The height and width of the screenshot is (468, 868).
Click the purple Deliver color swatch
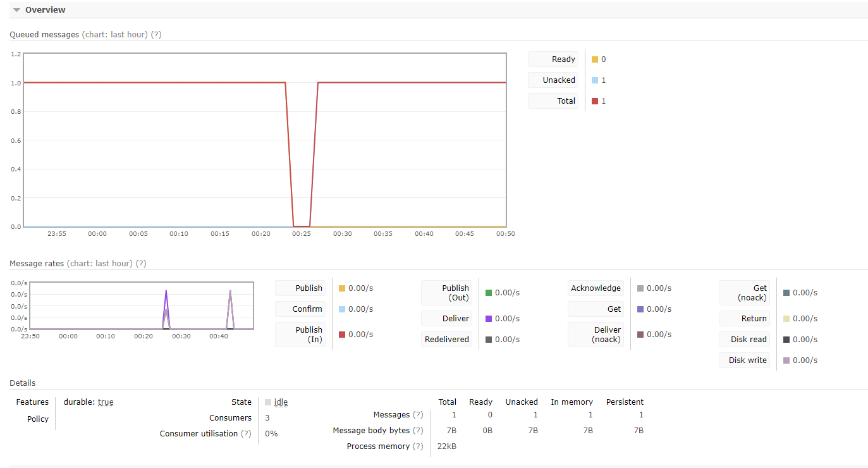coord(489,319)
